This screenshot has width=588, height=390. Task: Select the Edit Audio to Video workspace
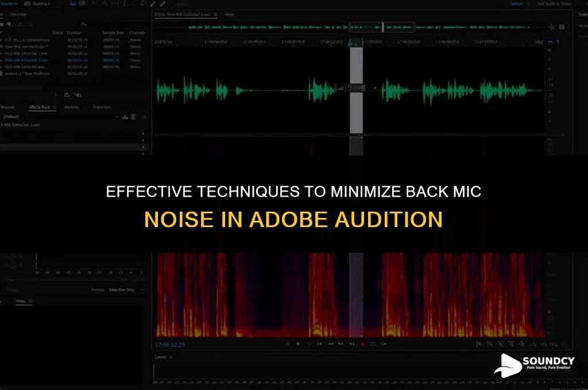pos(554,4)
